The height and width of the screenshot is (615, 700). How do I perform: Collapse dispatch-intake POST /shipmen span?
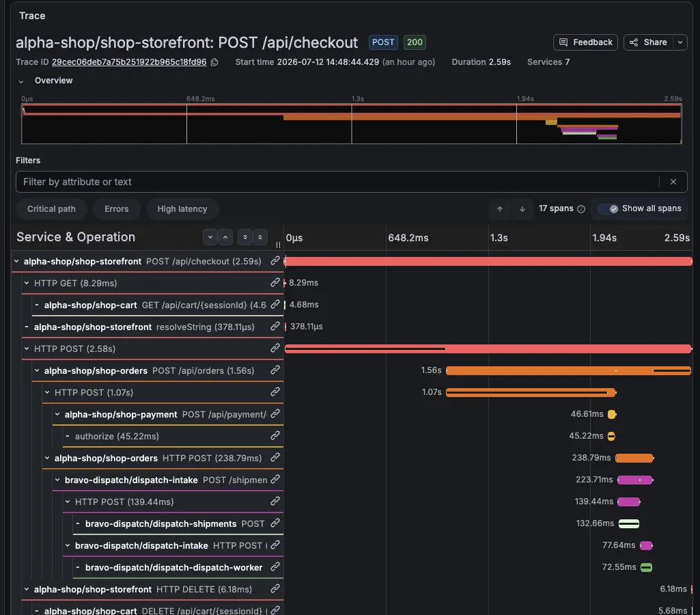pos(57,479)
